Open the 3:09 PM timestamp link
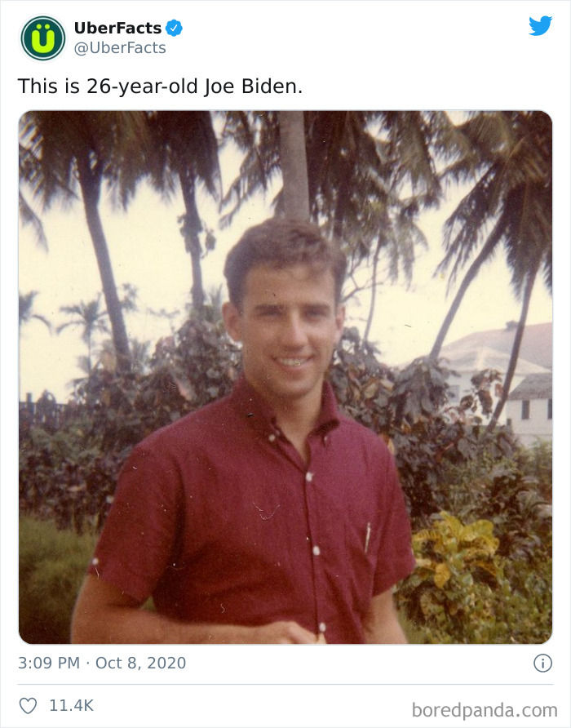The height and width of the screenshot is (728, 571). tap(49, 663)
